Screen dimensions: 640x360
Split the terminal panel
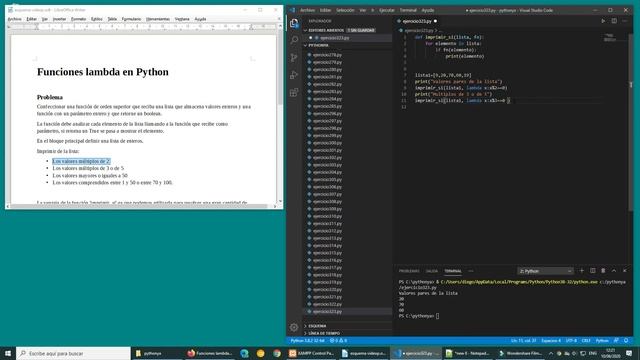coord(593,271)
